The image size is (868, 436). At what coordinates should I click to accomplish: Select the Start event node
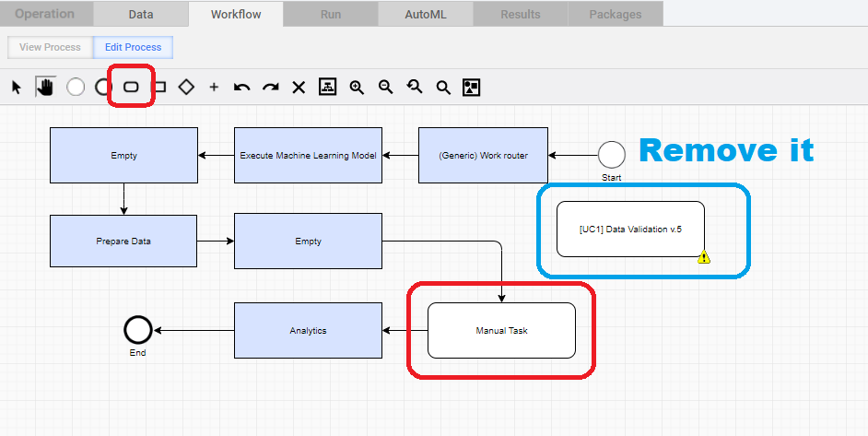coord(612,155)
